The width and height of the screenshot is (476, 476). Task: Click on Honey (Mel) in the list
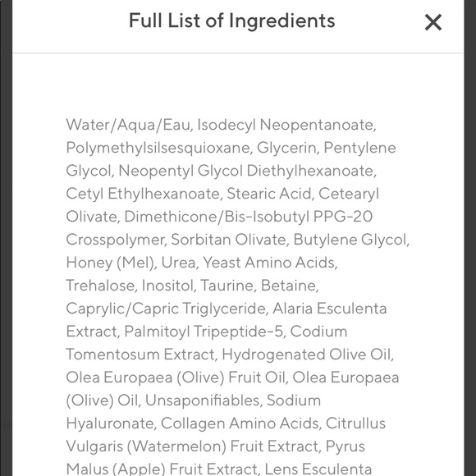click(110, 263)
